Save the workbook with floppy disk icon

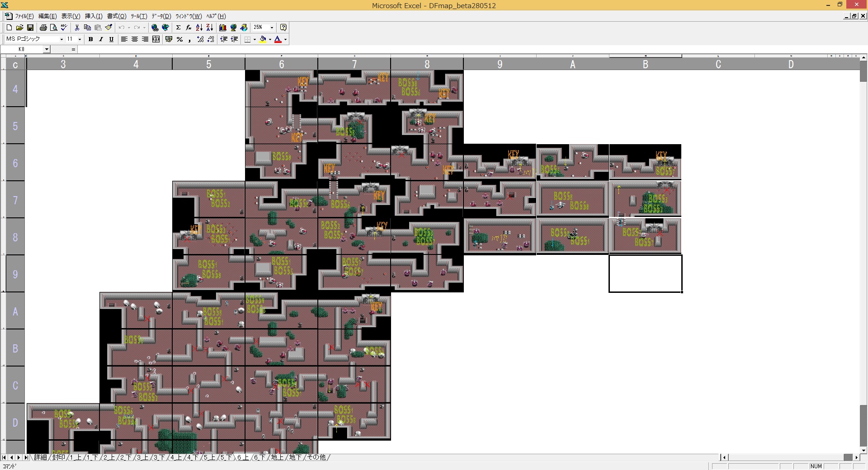coord(30,28)
